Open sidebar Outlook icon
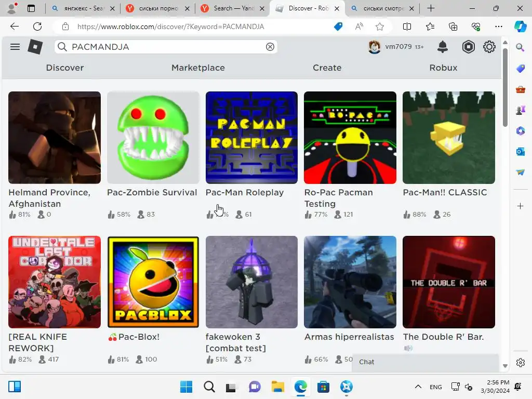 coord(520,151)
